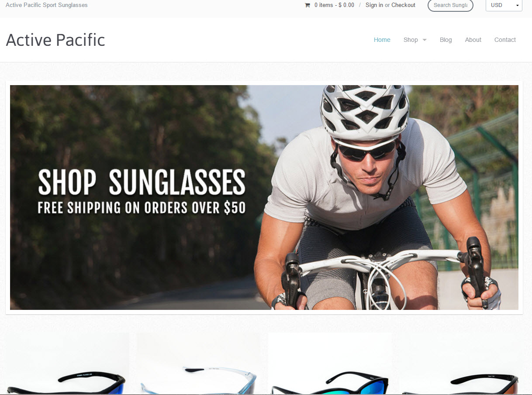The image size is (532, 395).
Task: Click the shopping cart icon
Action: pyautogui.click(x=307, y=5)
